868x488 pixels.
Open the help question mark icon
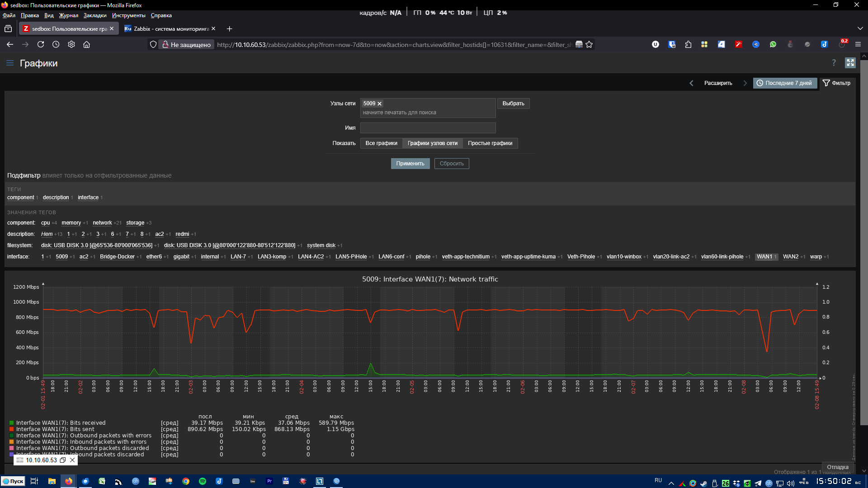pos(834,63)
